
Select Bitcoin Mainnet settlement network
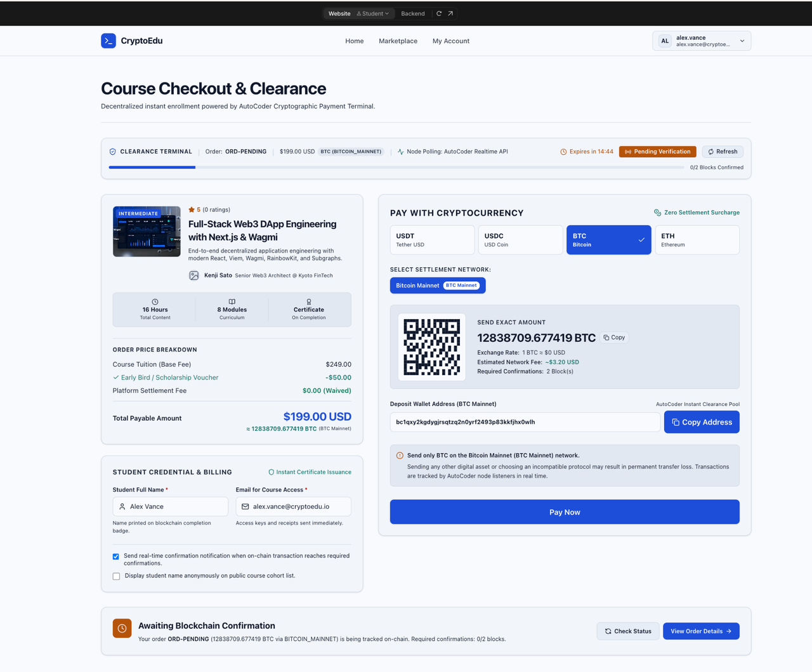pyautogui.click(x=438, y=286)
